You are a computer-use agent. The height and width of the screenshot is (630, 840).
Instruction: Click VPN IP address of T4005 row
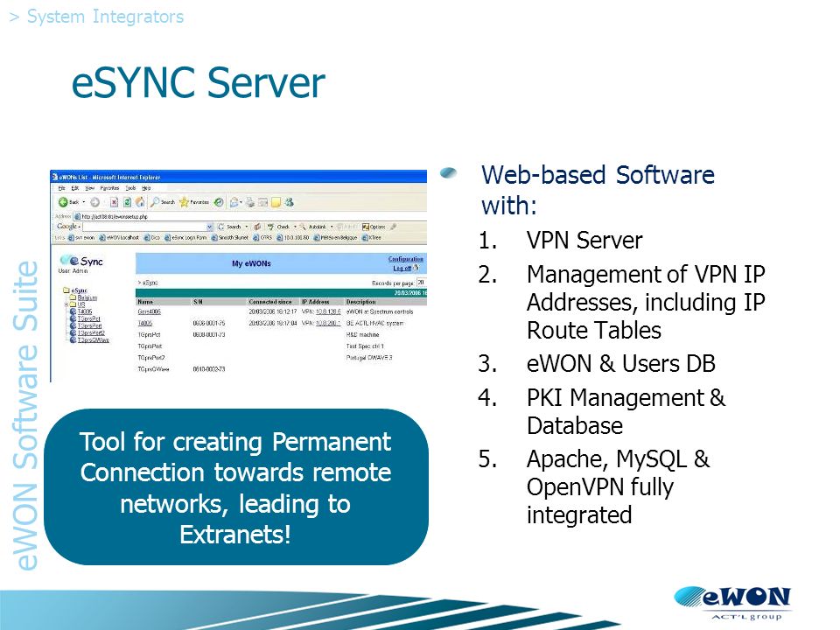click(328, 323)
